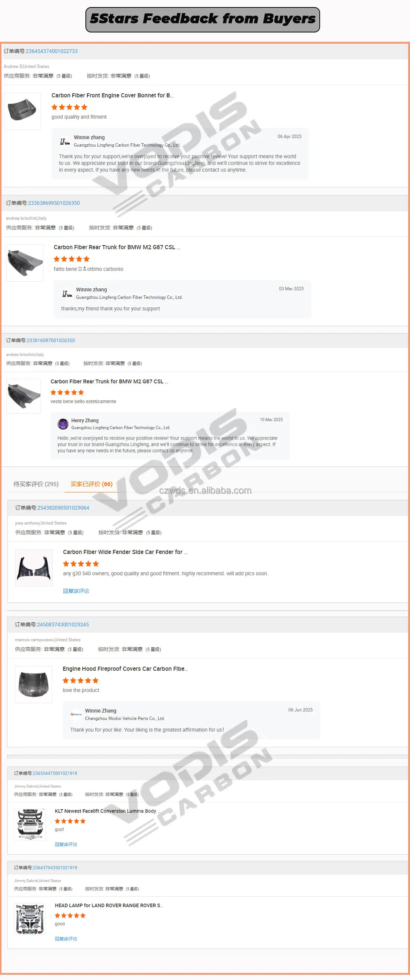Click 回复该评论 under joey anthony's review
Image resolution: width=410 pixels, height=980 pixels.
coord(76,591)
